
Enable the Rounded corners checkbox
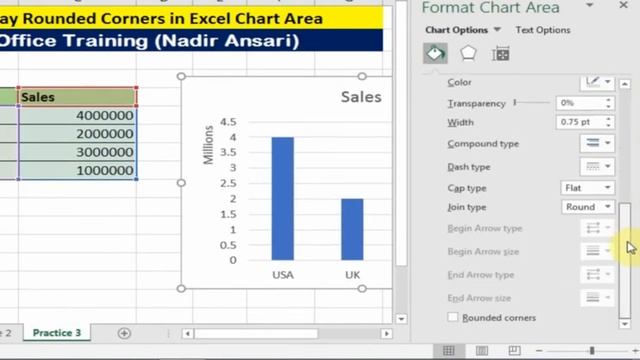[x=453, y=317]
